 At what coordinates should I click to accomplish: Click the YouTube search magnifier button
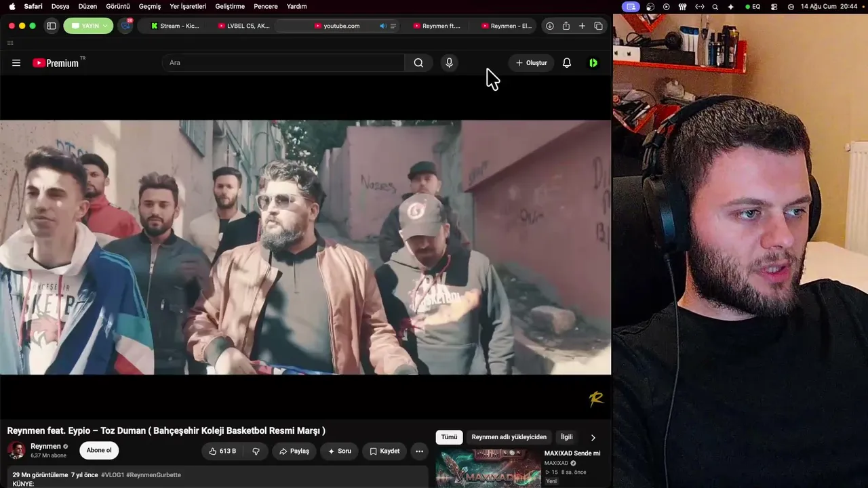point(418,63)
